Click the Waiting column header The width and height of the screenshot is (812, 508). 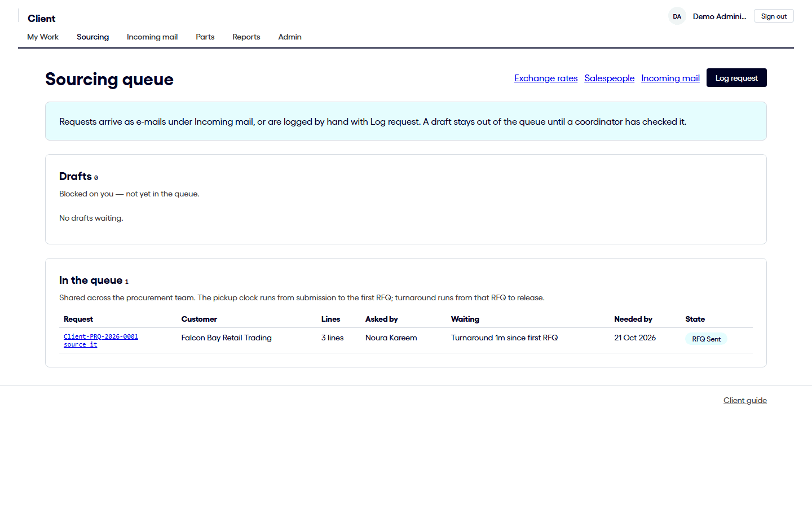pyautogui.click(x=465, y=319)
